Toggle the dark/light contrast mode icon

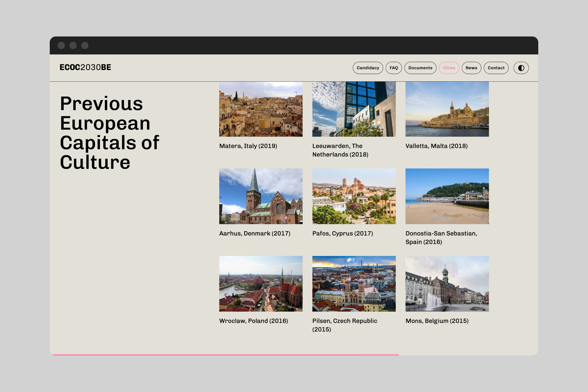click(521, 68)
